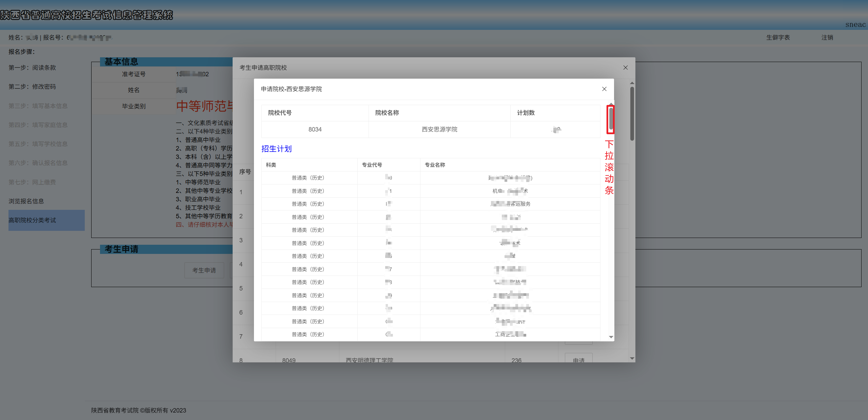Click 申请 for 西安明德理工学院
Screen dimensions: 868x420
coord(578,360)
